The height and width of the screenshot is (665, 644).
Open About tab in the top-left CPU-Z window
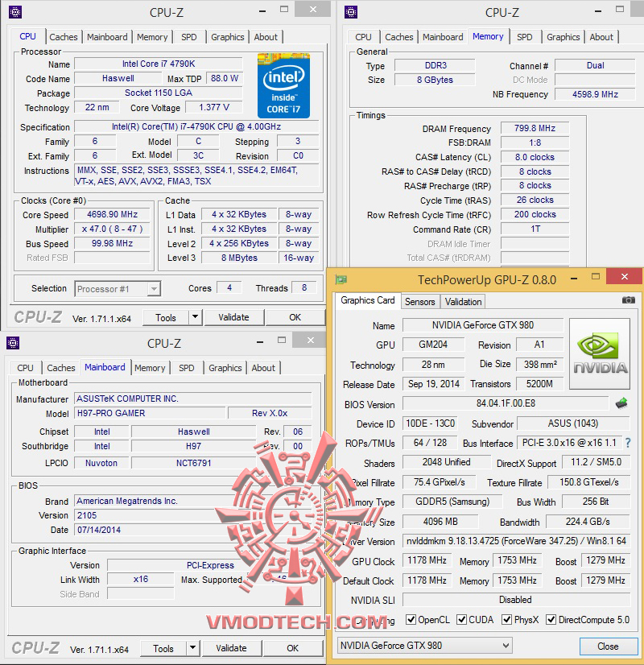(x=266, y=37)
